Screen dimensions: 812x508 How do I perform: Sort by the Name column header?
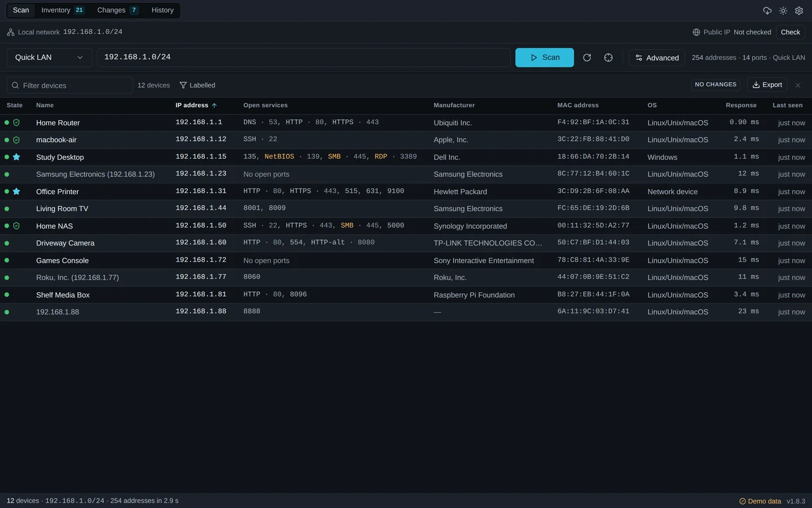(x=45, y=106)
